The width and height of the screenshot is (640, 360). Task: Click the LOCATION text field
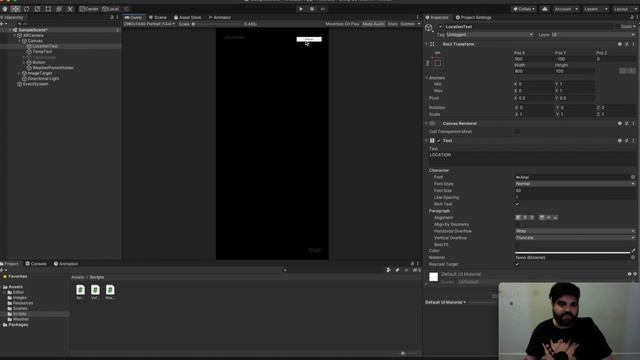coord(532,159)
